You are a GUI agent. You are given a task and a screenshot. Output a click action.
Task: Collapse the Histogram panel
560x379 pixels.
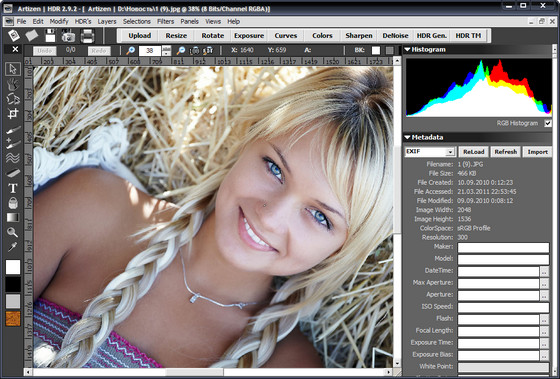tap(408, 50)
